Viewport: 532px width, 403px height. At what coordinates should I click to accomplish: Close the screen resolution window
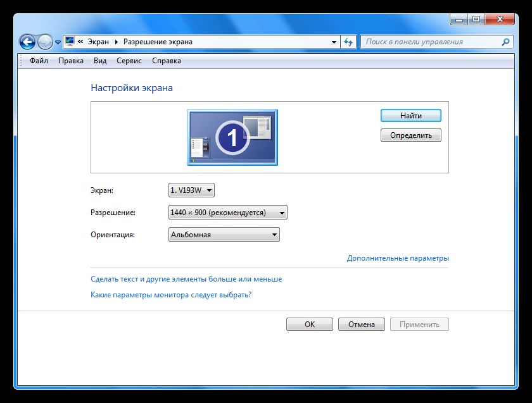tap(500, 20)
